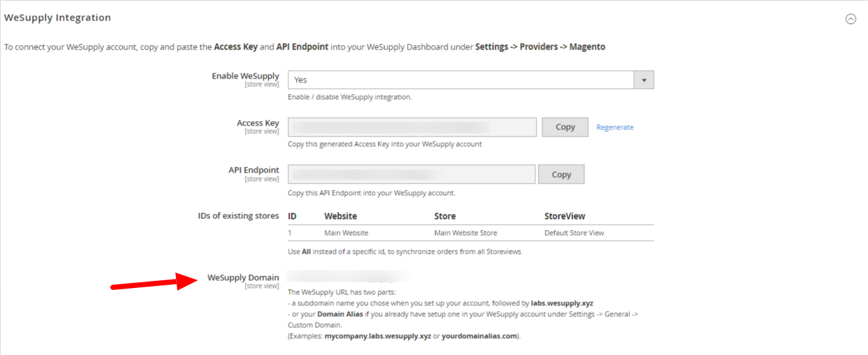
Task: Click the store ID value 1
Action: coord(290,233)
